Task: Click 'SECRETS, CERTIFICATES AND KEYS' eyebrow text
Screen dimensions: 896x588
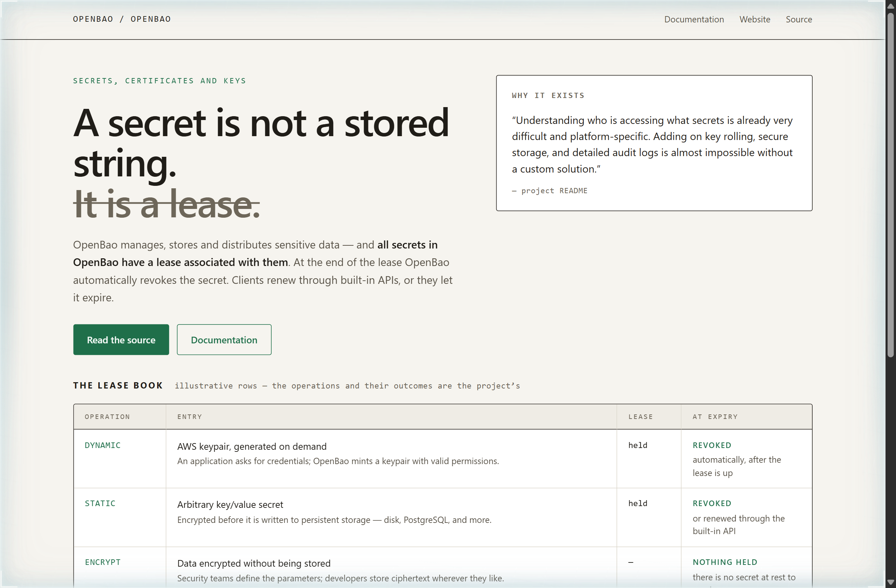Action: [x=159, y=81]
